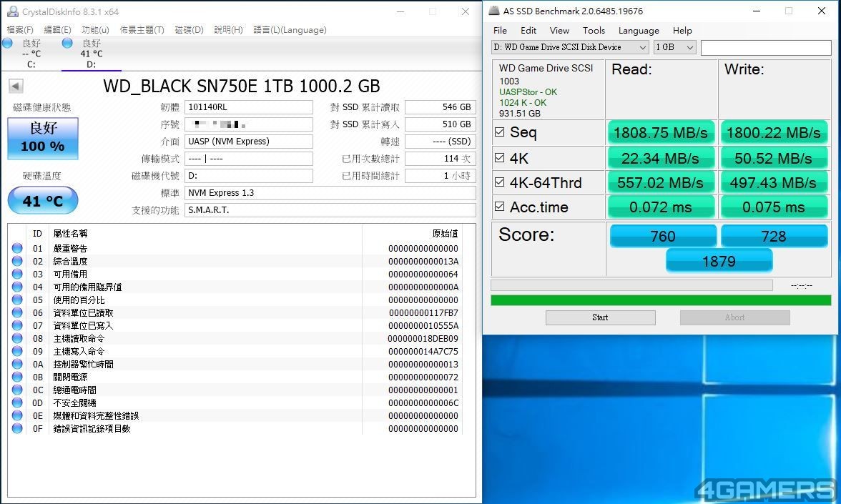
Task: Click the power-on count value 114 次
Action: tap(441, 159)
